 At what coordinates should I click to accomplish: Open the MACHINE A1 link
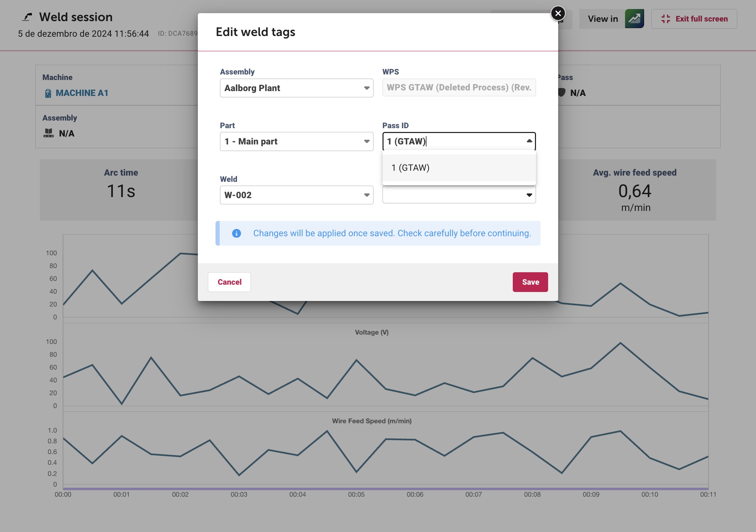click(x=82, y=93)
